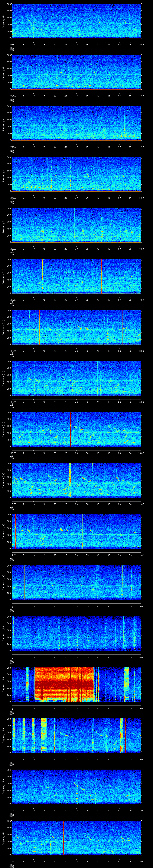Click the 1:14:00 start time label
The width and height of the screenshot is (153, 868).
[12, 708]
